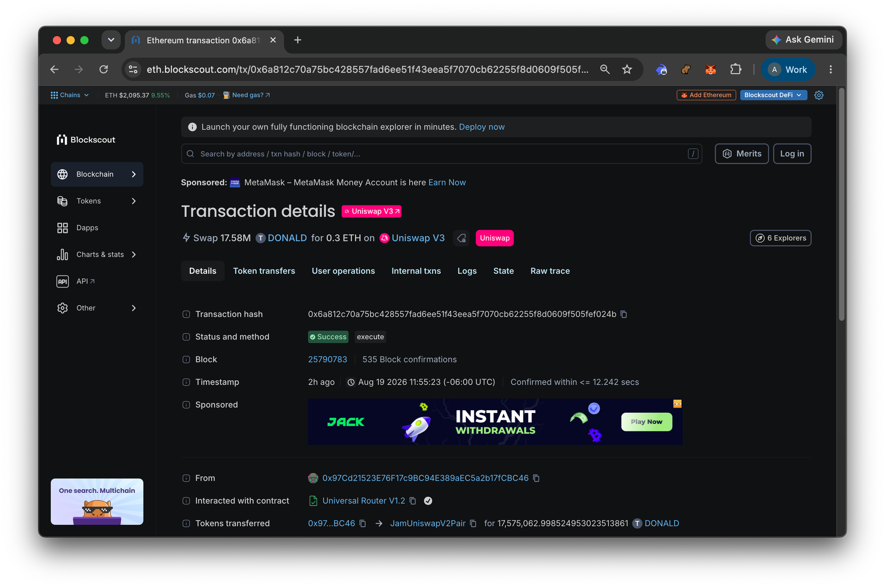Select the Logs tab
The image size is (885, 588).
(x=467, y=271)
